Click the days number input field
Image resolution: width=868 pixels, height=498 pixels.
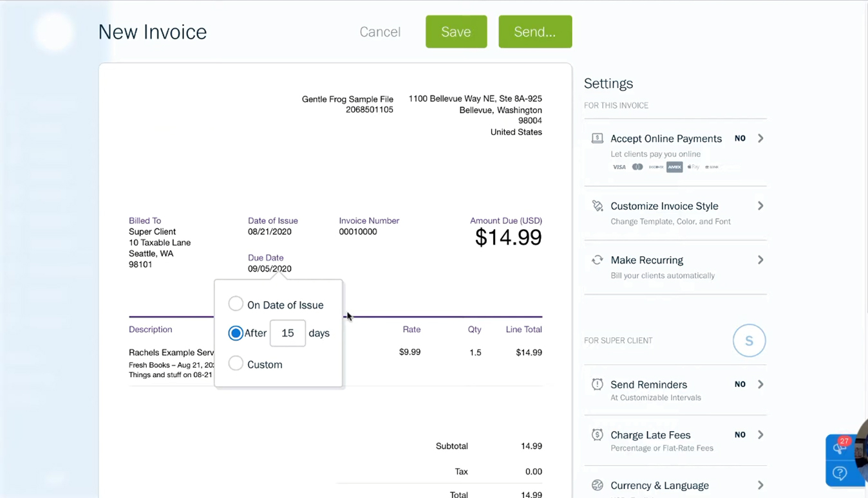287,333
